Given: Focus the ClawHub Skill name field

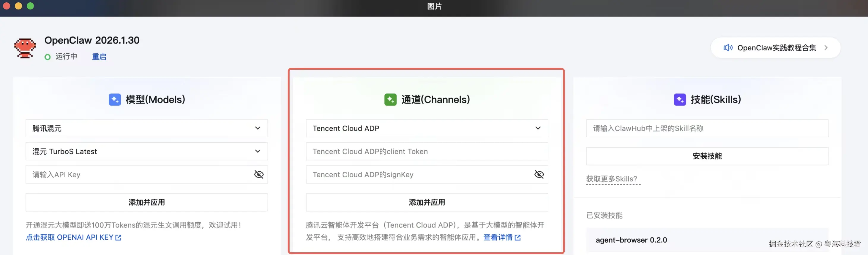Looking at the screenshot, I should (707, 128).
